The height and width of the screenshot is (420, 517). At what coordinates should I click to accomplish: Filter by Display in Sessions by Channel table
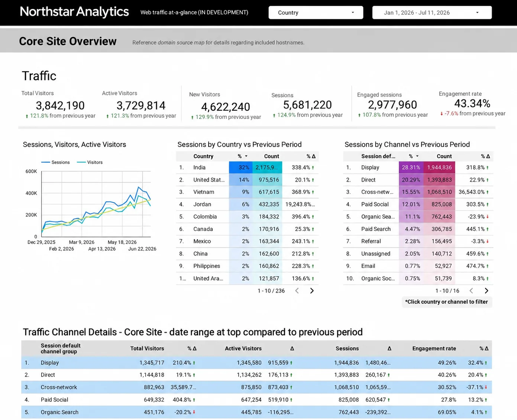coord(370,167)
